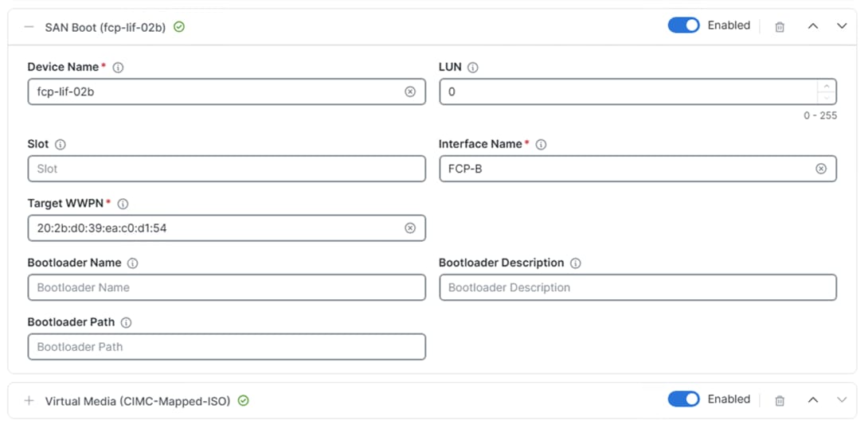
Task: Delete the SAN Boot fcp-lif-02b device
Action: (x=780, y=26)
